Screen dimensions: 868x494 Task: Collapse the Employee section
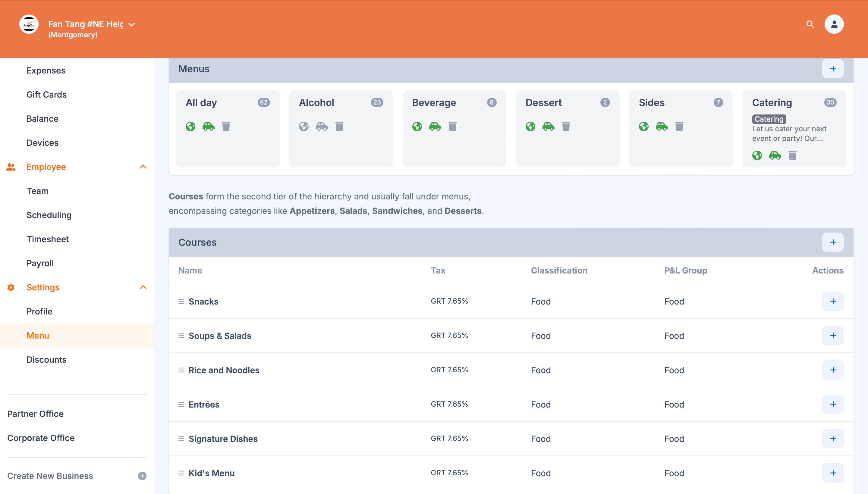[x=143, y=167]
